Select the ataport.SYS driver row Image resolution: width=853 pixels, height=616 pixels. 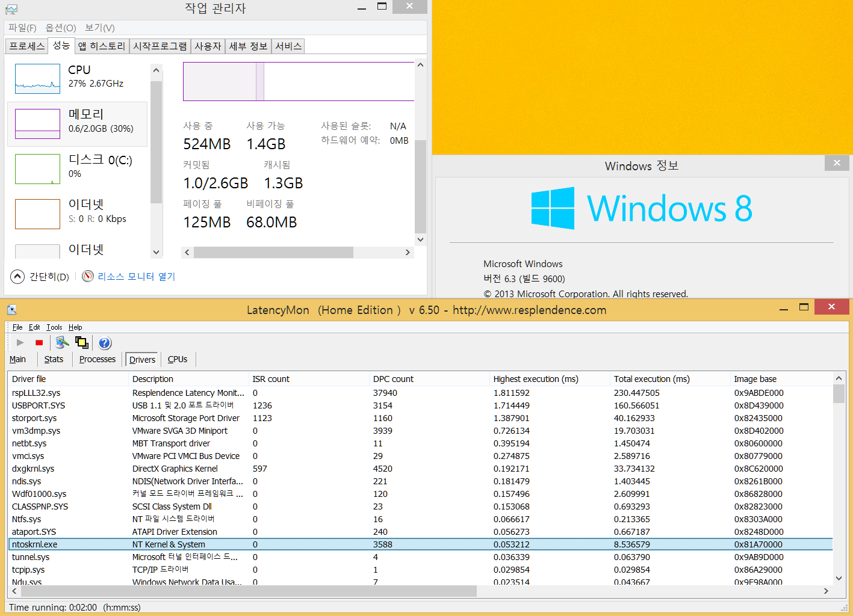click(420, 532)
